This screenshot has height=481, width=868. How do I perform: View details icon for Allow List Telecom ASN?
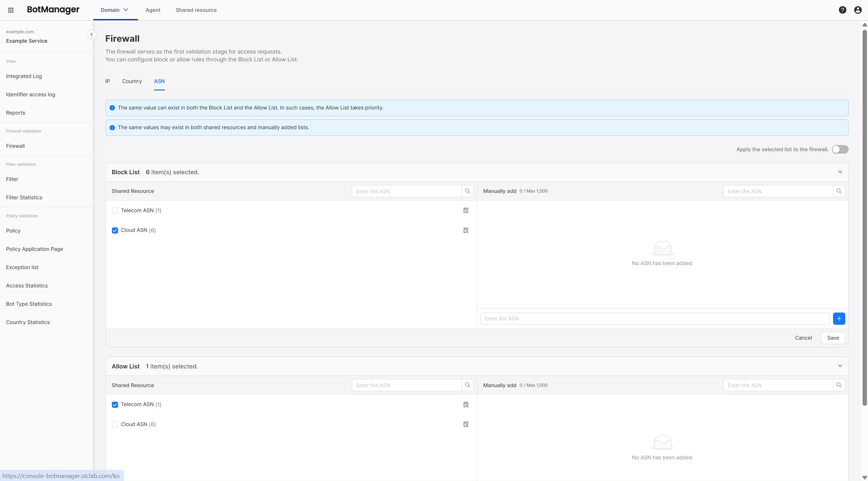tap(466, 405)
